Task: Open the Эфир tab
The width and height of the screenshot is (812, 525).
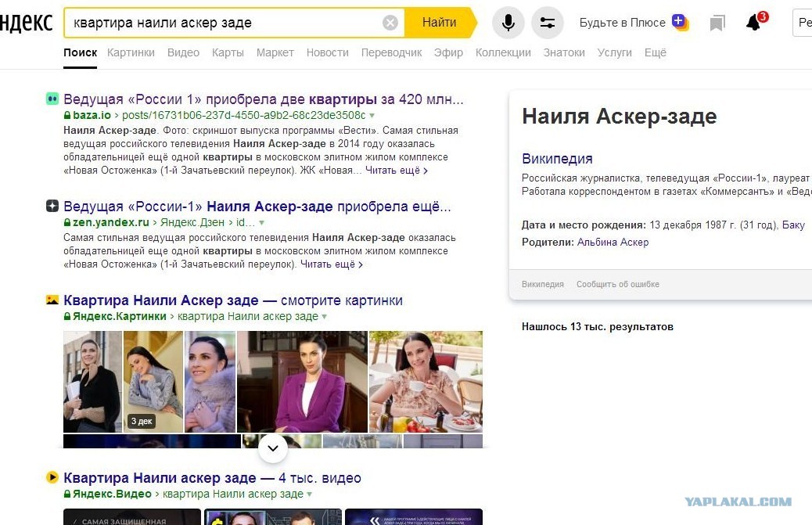Action: pyautogui.click(x=448, y=52)
